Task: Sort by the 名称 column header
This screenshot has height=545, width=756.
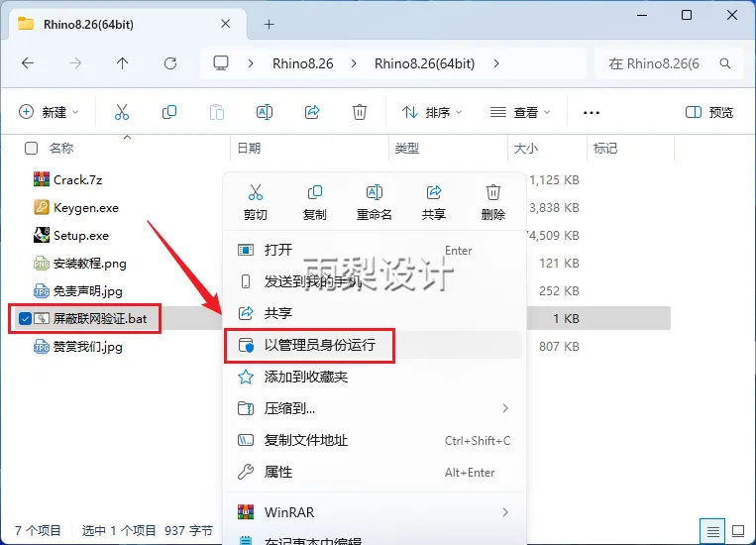Action: click(x=61, y=148)
